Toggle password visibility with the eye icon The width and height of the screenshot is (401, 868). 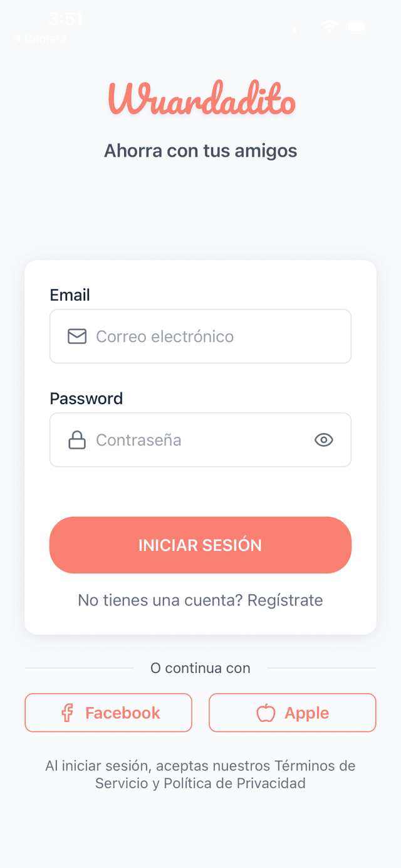point(323,440)
